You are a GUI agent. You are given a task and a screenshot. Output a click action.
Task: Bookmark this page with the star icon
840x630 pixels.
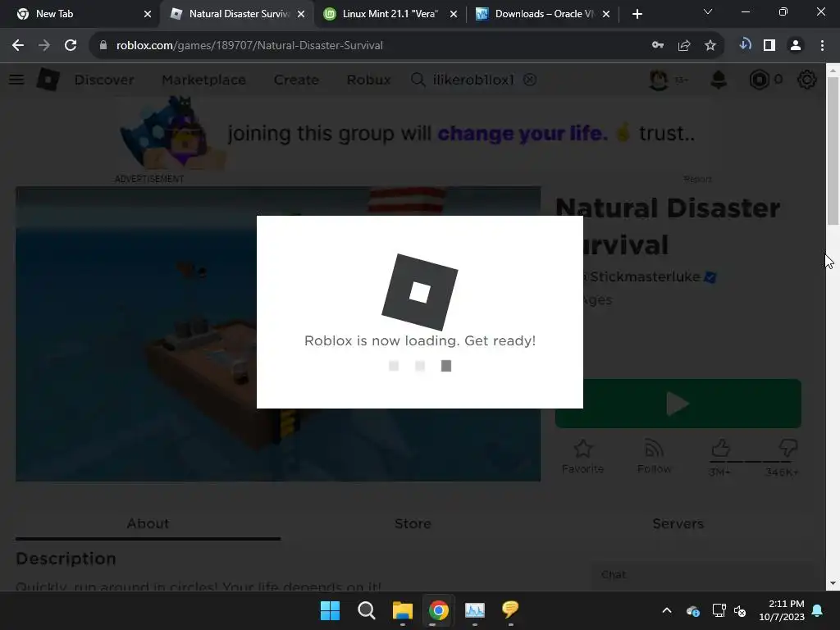710,46
